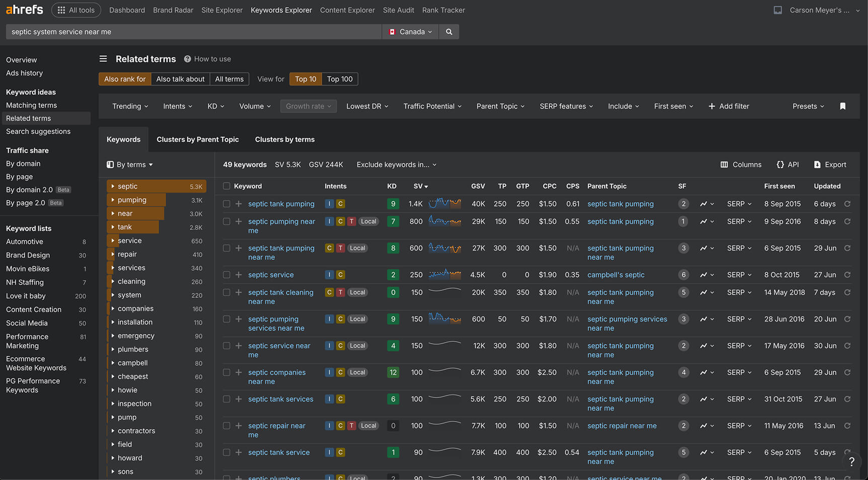Switch to Site Explorer
Screen dimensions: 868x480
[222, 10]
